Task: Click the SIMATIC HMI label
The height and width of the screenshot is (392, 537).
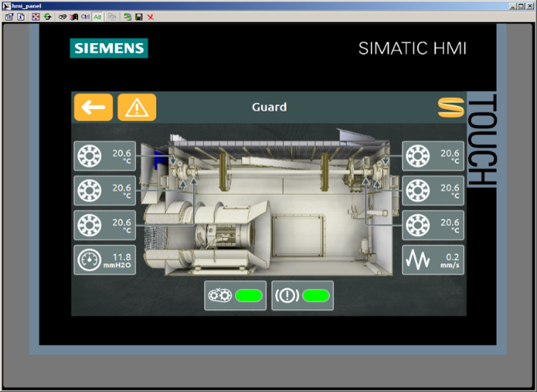Action: click(413, 49)
